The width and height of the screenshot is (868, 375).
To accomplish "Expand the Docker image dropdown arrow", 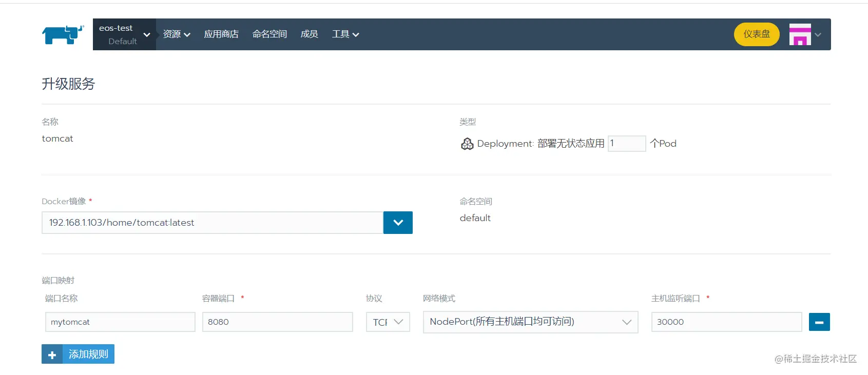I will 398,223.
